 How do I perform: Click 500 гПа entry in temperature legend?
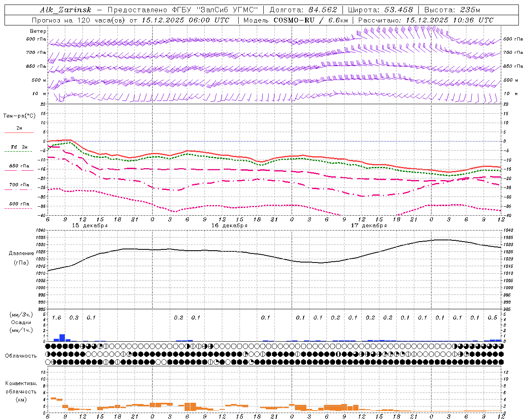tap(19, 204)
